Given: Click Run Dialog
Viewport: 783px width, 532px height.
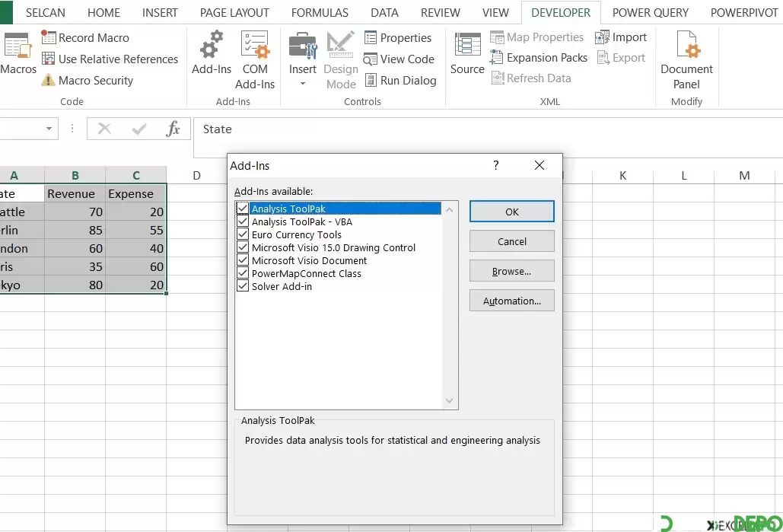Looking at the screenshot, I should pyautogui.click(x=400, y=81).
